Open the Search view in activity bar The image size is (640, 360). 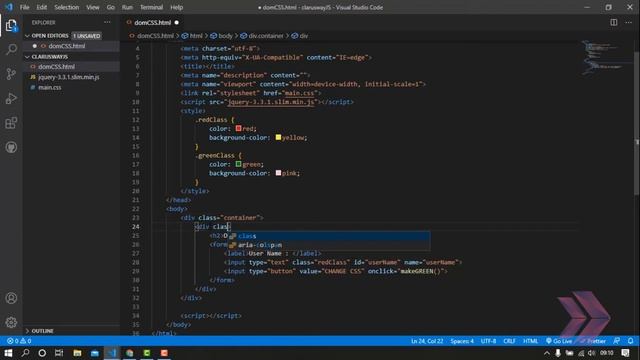click(x=11, y=49)
